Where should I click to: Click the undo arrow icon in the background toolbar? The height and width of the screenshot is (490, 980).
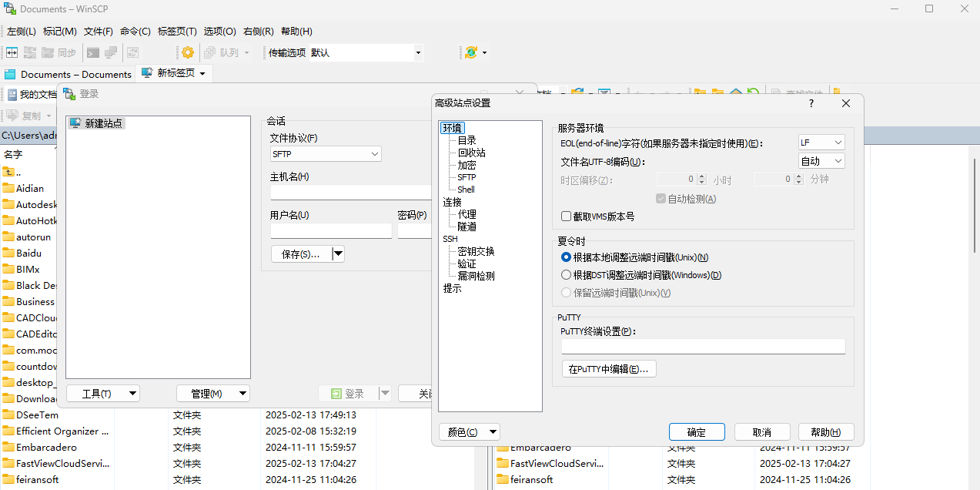pyautogui.click(x=753, y=90)
